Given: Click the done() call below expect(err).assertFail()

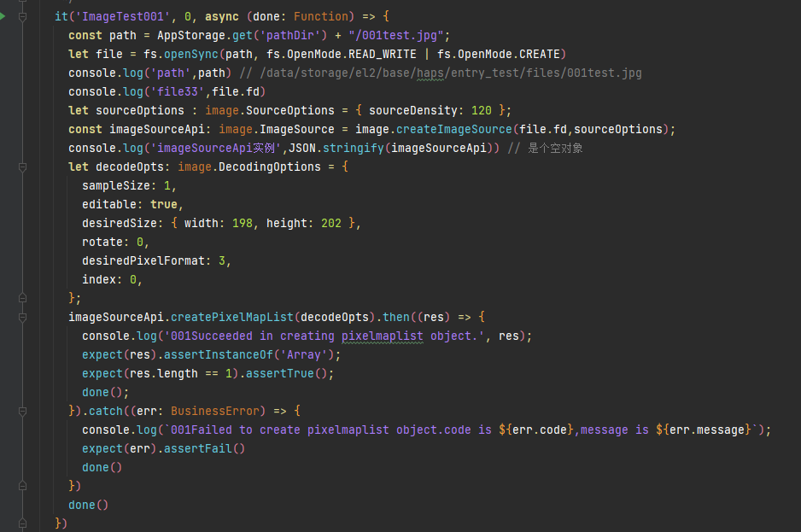Looking at the screenshot, I should 102,468.
